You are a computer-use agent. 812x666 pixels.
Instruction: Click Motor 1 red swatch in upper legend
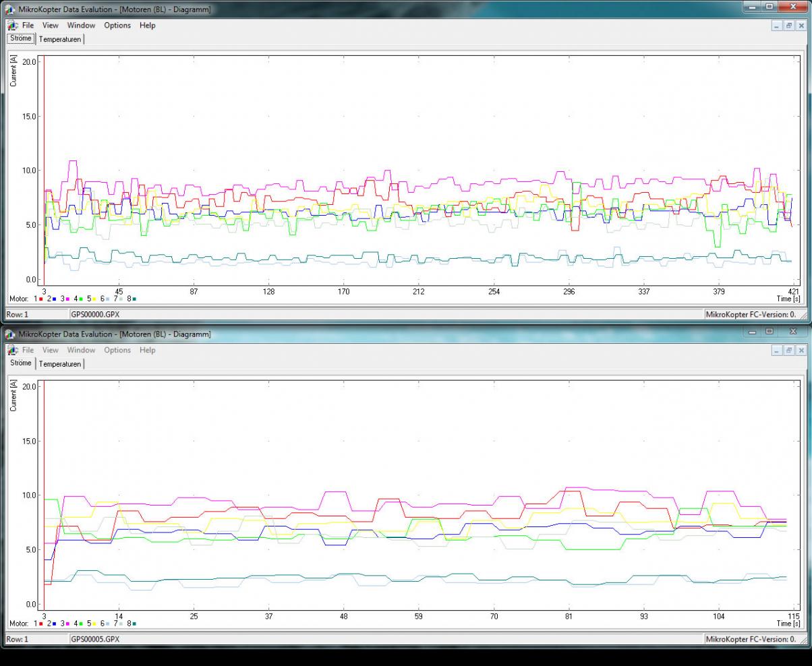(41, 299)
